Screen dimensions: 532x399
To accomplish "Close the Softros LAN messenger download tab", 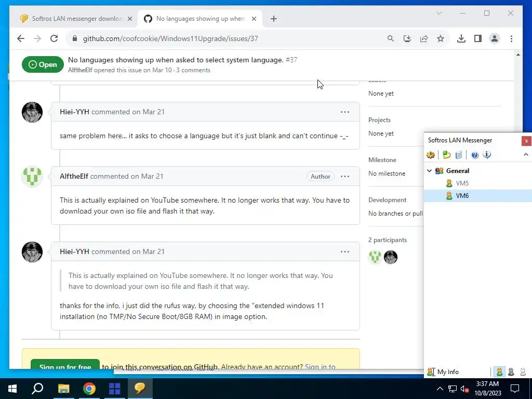I will click(x=129, y=19).
